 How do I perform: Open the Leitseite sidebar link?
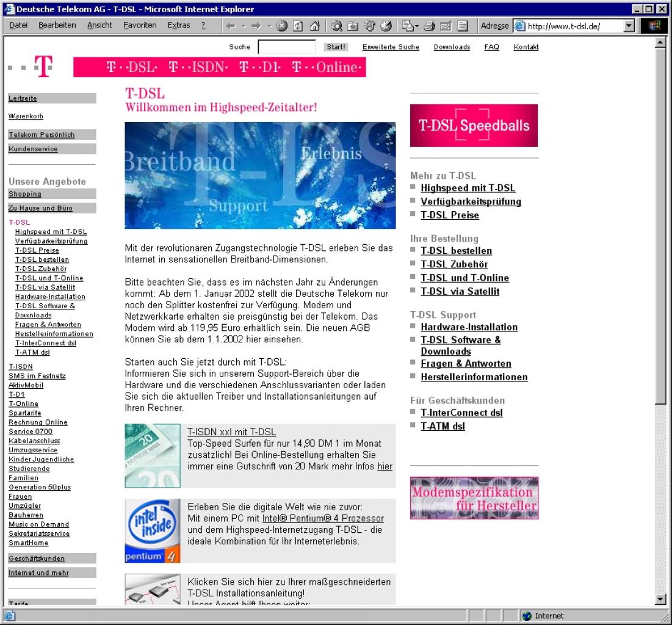tap(23, 98)
